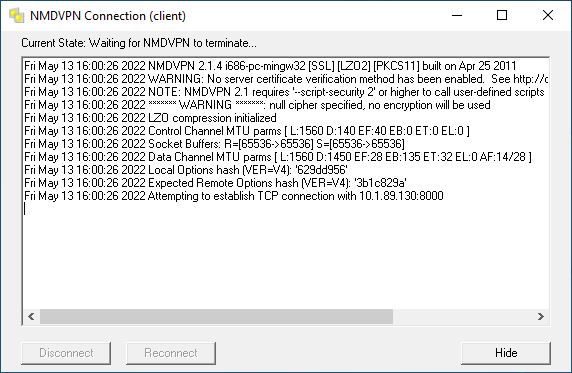Click the Control Channel MTU parms line

(x=247, y=131)
